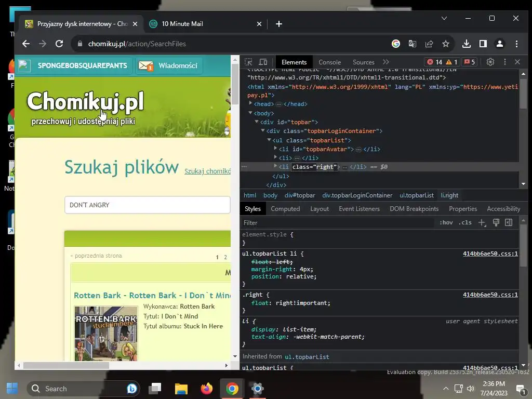Close the DevTools panel
Image resolution: width=532 pixels, height=399 pixels.
[517, 62]
